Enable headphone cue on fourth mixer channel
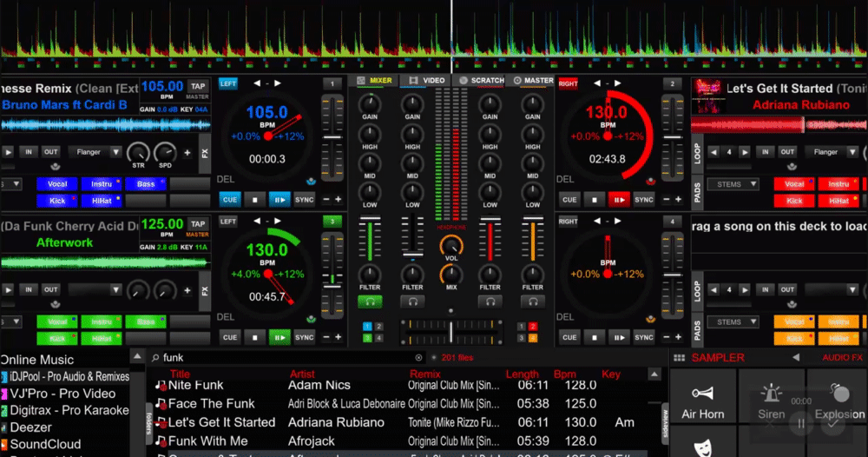The image size is (868, 457). [533, 301]
